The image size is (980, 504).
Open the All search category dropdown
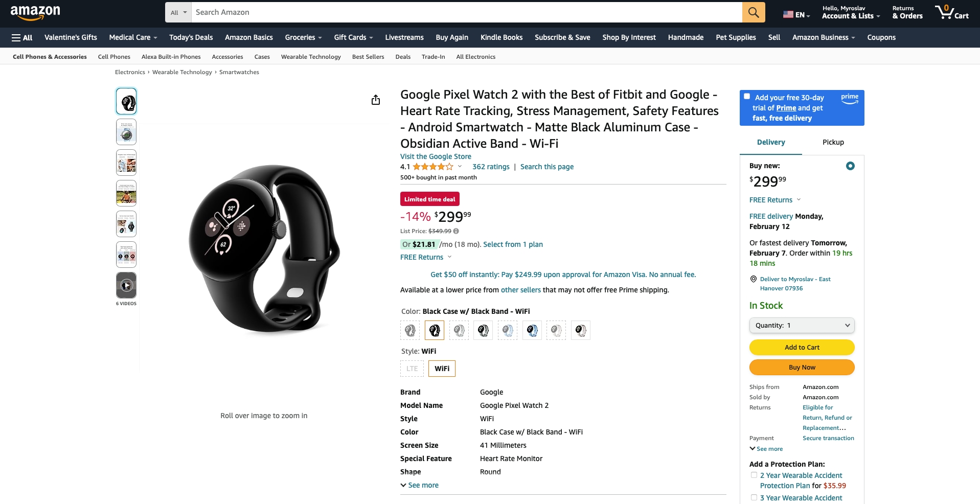[178, 12]
